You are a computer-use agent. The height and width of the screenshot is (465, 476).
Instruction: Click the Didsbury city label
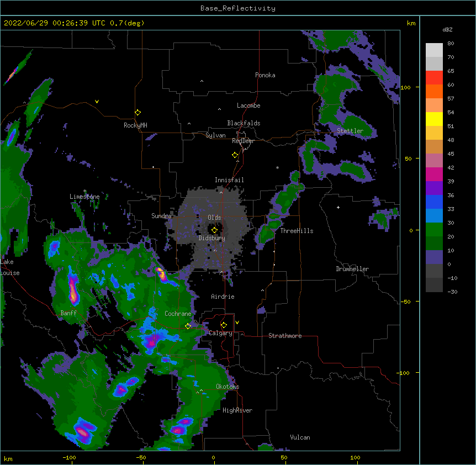click(x=212, y=238)
